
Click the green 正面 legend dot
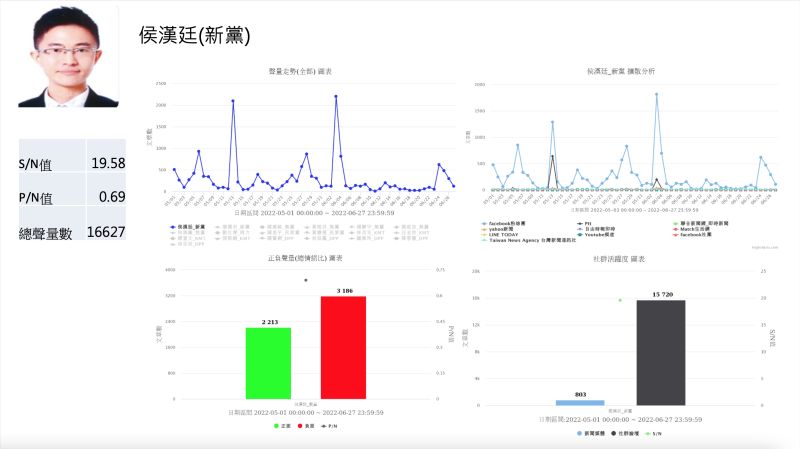[x=275, y=425]
